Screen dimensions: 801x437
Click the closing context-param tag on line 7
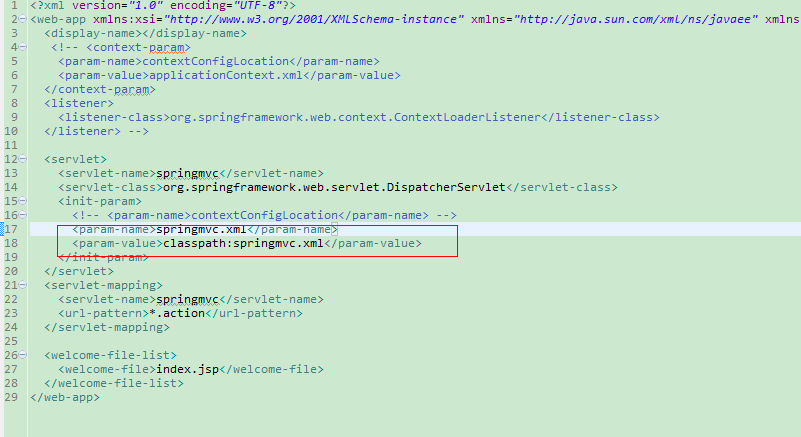[x=100, y=89]
